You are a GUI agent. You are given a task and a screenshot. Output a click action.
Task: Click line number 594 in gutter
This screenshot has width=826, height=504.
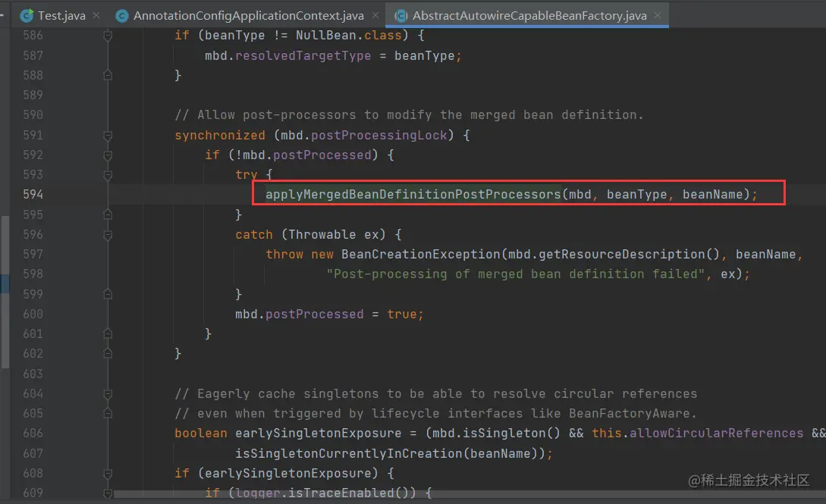click(x=33, y=195)
